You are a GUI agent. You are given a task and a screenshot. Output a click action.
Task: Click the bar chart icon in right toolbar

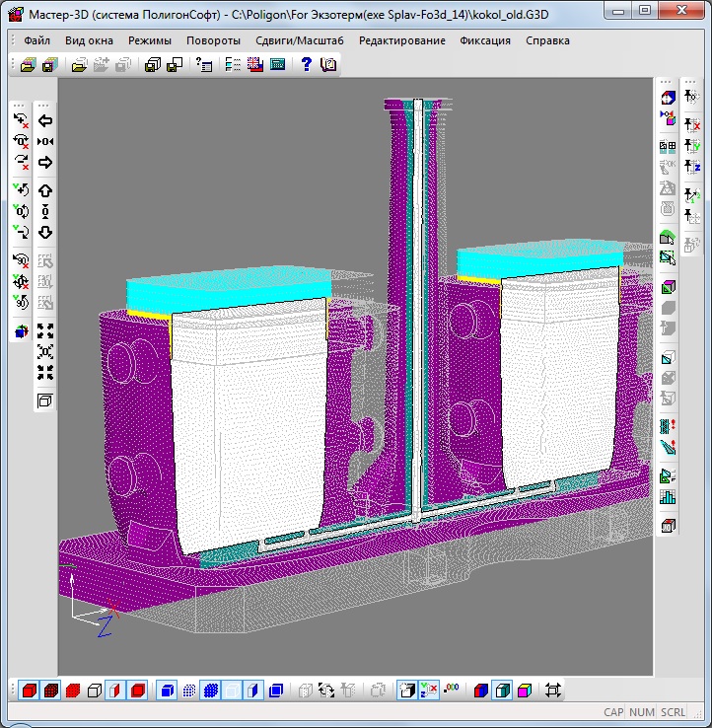click(668, 497)
